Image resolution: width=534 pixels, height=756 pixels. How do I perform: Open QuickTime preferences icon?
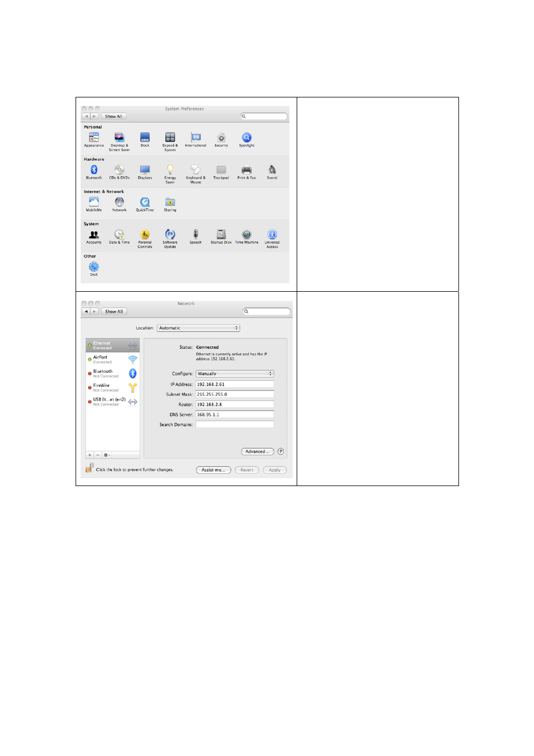coord(145,202)
